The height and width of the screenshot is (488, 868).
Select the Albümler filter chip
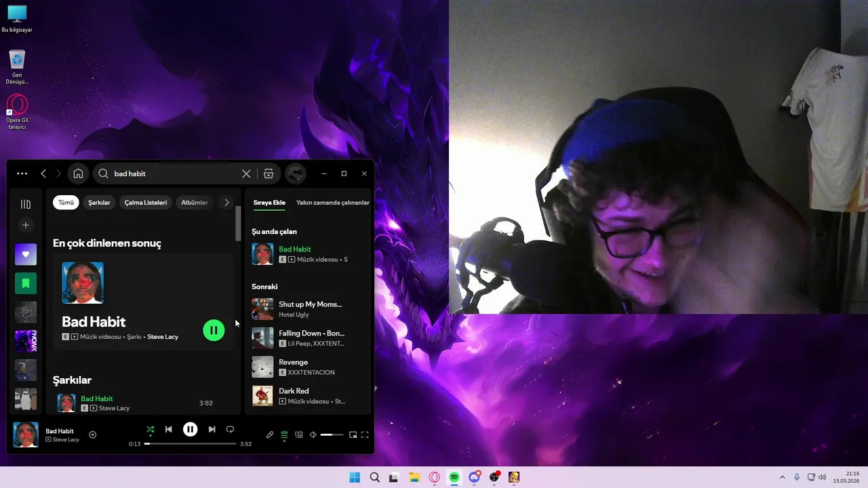tap(195, 203)
